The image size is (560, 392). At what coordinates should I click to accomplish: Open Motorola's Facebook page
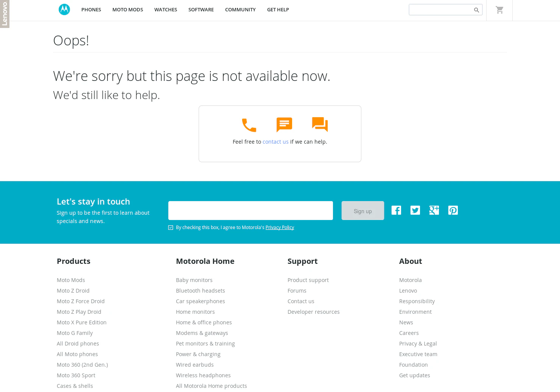396,210
